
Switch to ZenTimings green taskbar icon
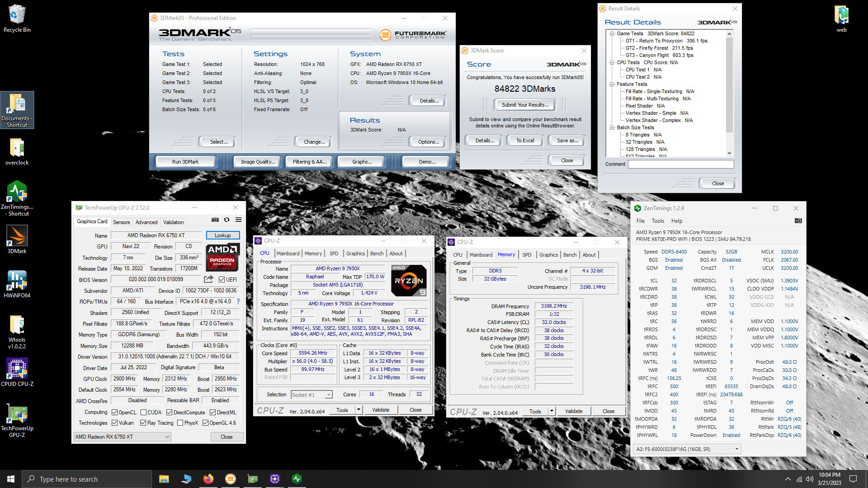pos(297,479)
